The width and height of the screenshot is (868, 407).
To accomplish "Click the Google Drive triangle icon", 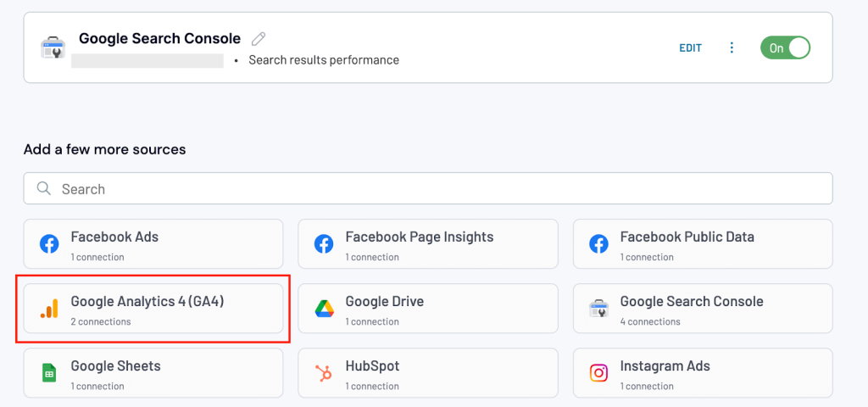I will click(x=324, y=309).
